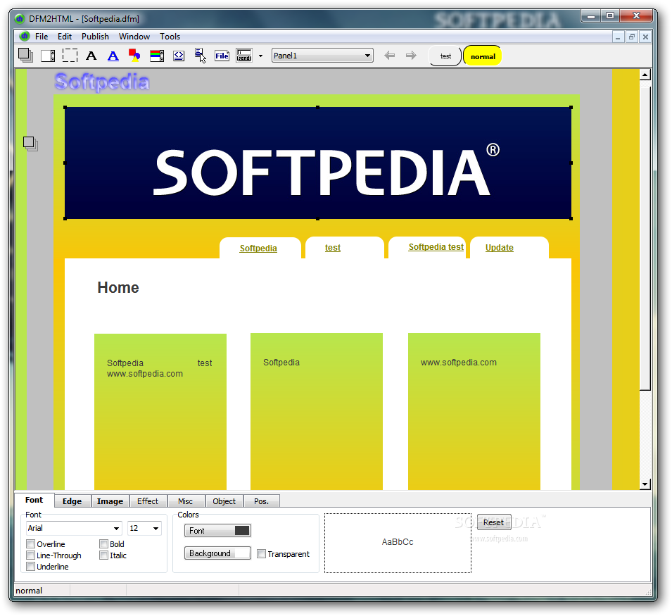672x616 pixels.
Task: Click the purple Softpedia title text
Action: point(102,82)
